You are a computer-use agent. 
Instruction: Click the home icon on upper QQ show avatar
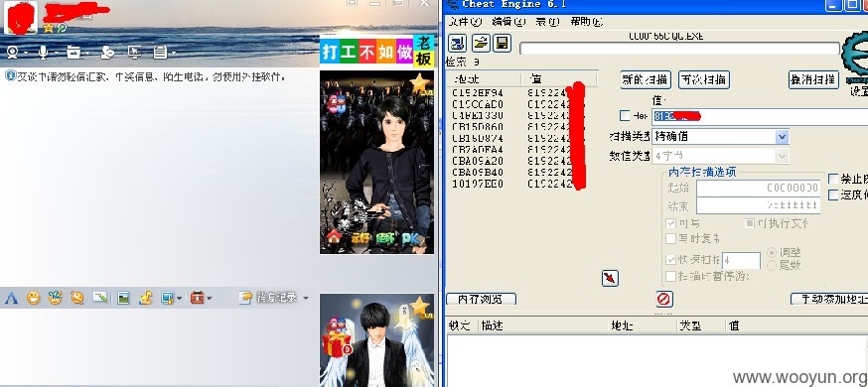click(x=334, y=237)
